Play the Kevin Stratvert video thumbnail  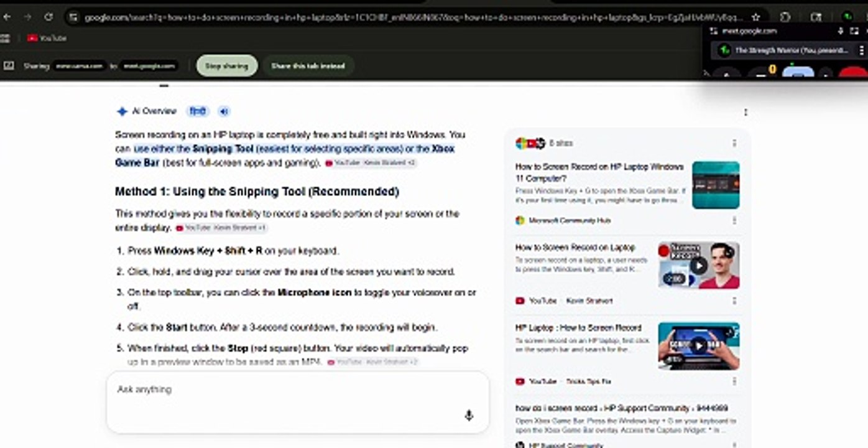pyautogui.click(x=699, y=266)
